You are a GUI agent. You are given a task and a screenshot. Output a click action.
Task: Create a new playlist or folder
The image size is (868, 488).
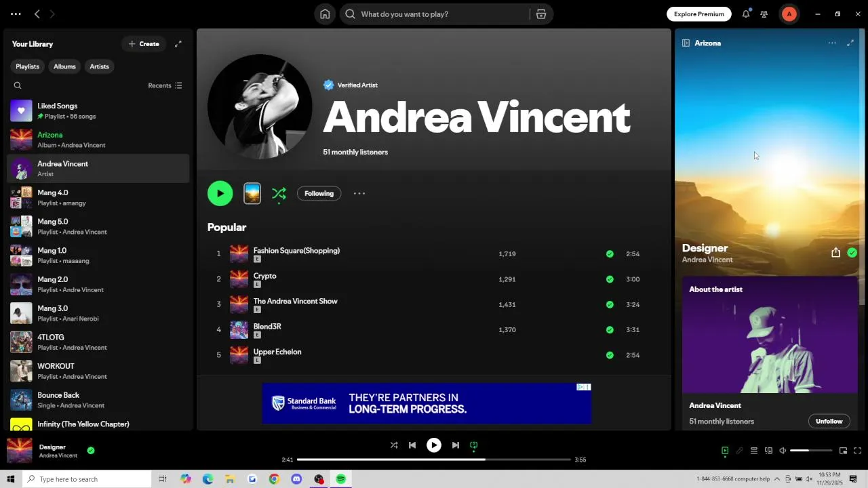click(x=144, y=44)
